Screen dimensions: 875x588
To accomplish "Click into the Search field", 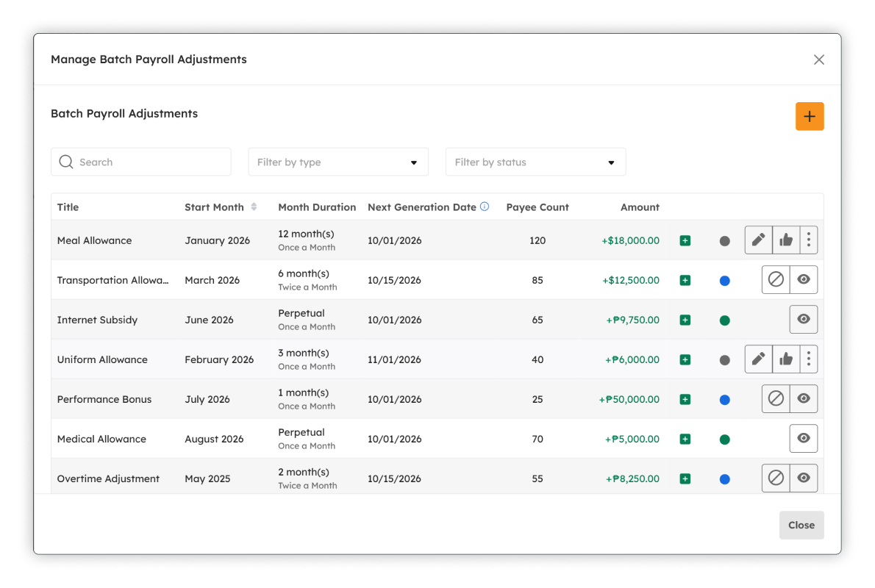I will click(141, 162).
